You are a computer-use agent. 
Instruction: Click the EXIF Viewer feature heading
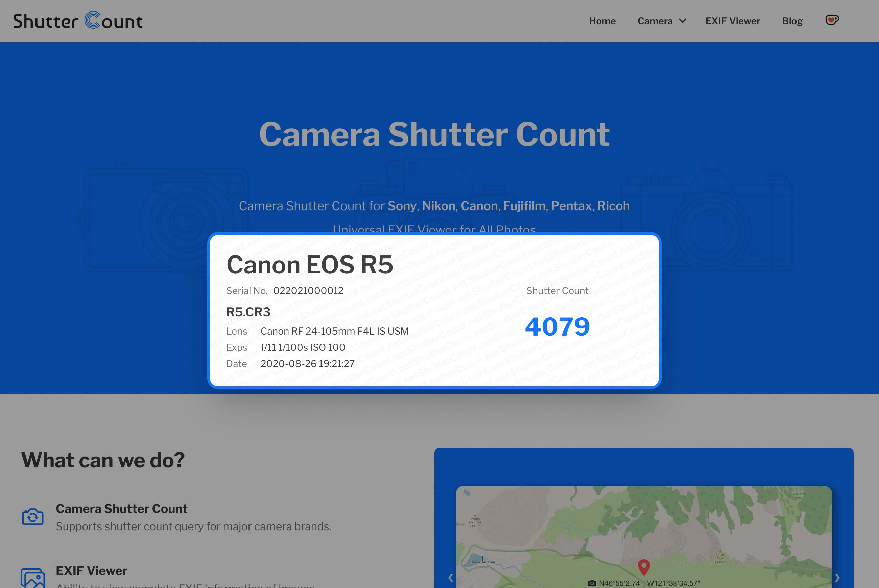(x=92, y=571)
